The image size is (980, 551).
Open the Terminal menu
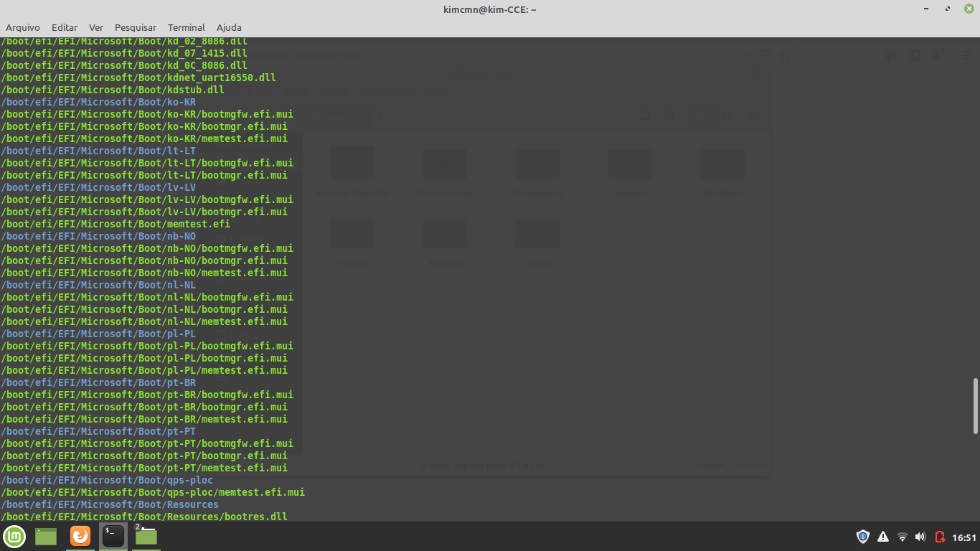187,27
